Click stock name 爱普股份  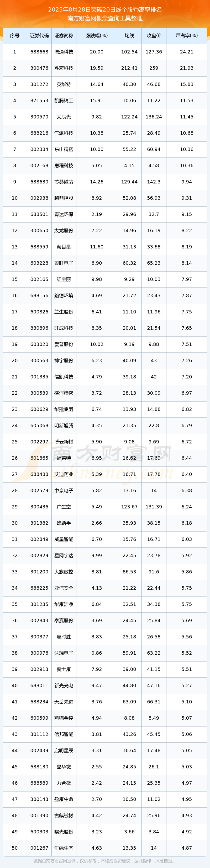[64, 344]
